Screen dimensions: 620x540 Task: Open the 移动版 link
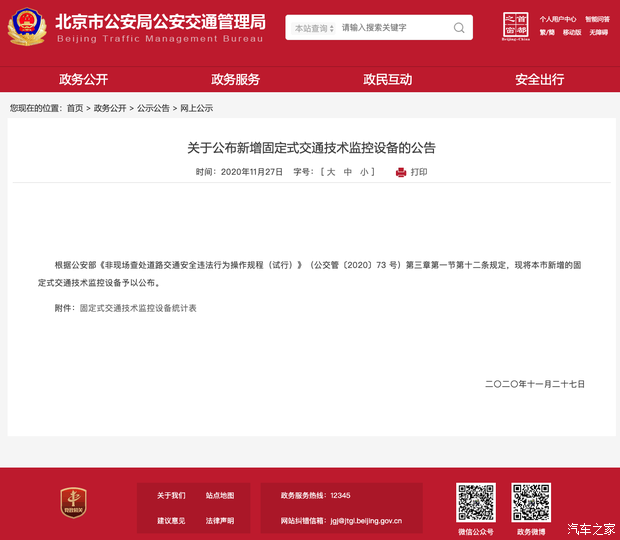[x=572, y=32]
